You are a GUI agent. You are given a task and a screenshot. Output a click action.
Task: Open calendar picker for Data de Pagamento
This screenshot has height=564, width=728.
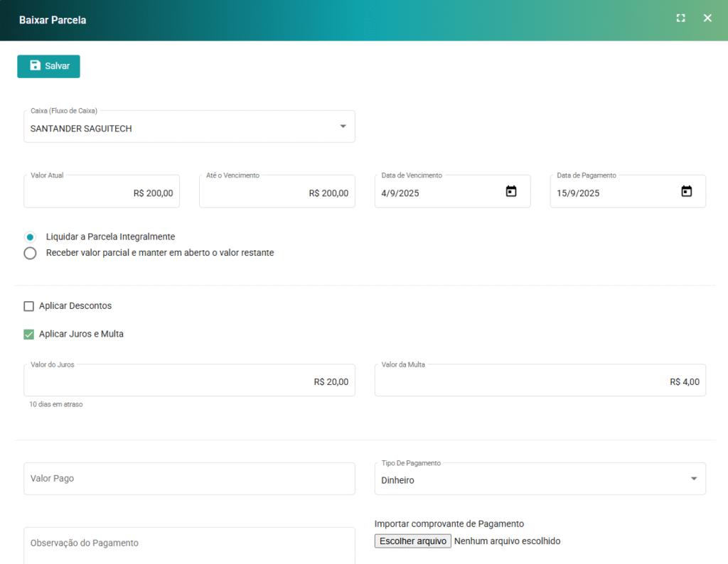686,192
